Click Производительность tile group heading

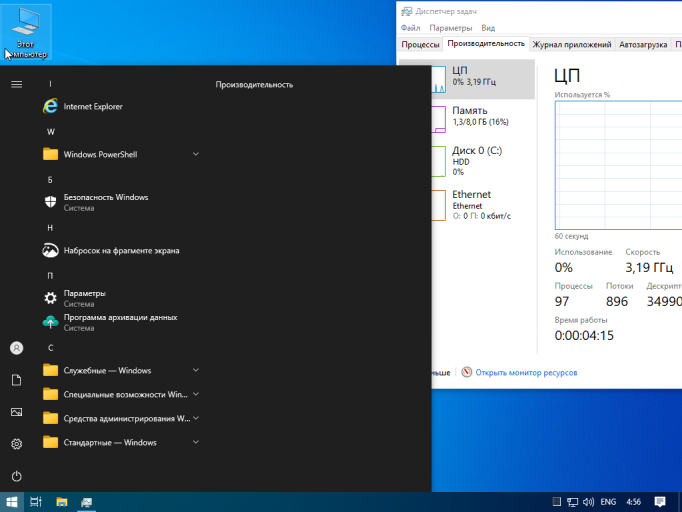pos(254,84)
